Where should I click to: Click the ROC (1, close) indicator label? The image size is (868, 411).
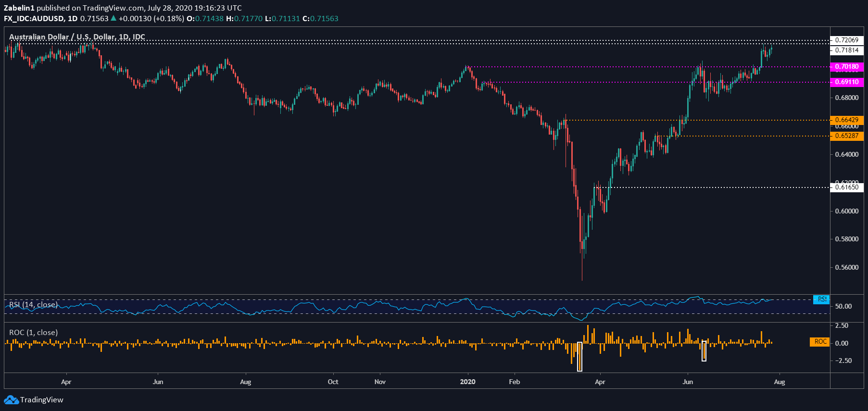[33, 332]
